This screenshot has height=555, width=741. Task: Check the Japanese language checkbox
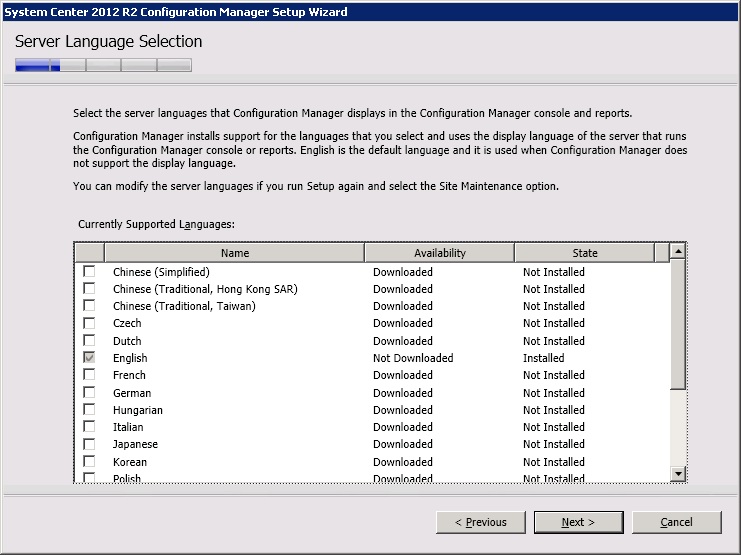[90, 444]
